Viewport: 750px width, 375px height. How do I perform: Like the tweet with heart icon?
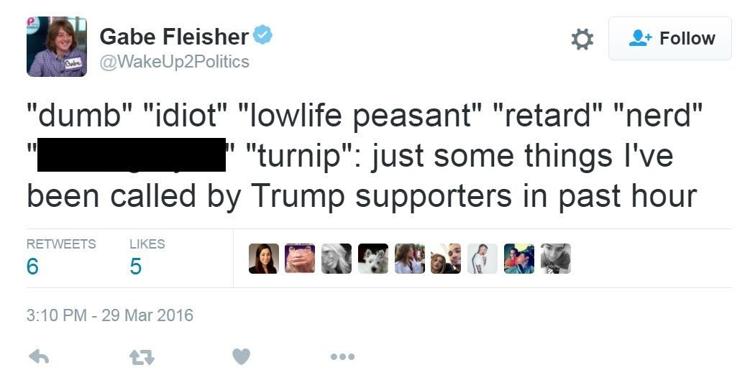(x=241, y=356)
